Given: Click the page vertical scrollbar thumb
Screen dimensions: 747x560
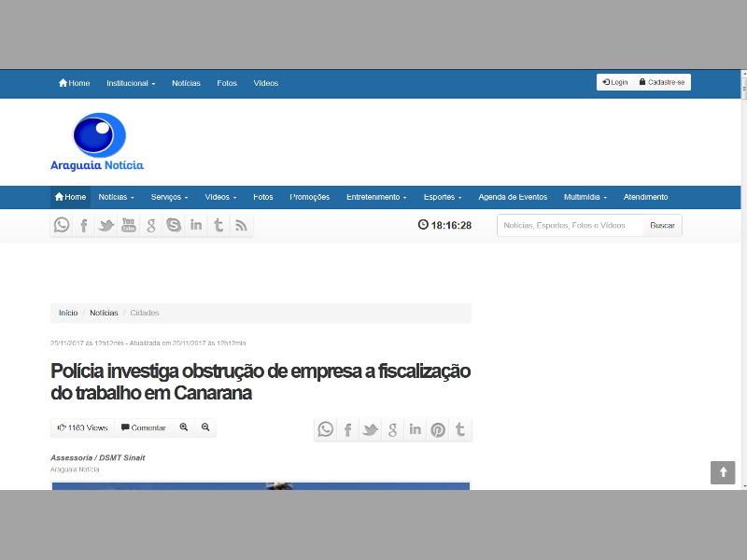Looking at the screenshot, I should click(743, 89).
